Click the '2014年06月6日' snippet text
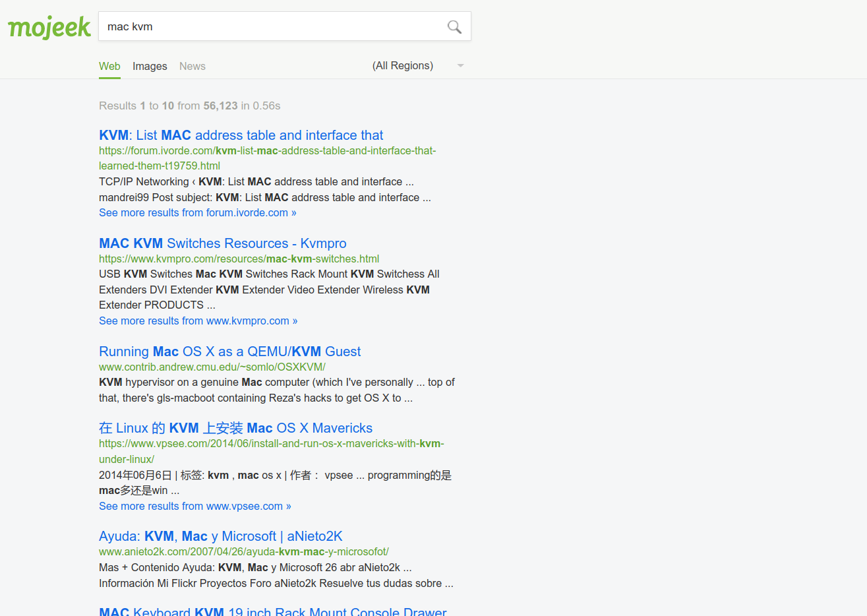 275,483
